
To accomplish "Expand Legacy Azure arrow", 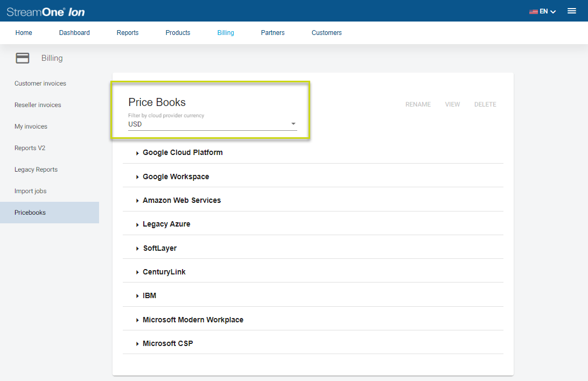I will (137, 224).
